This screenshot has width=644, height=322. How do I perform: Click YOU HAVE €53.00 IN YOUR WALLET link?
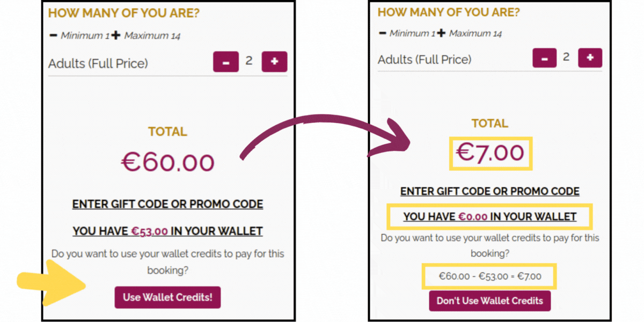[167, 231]
